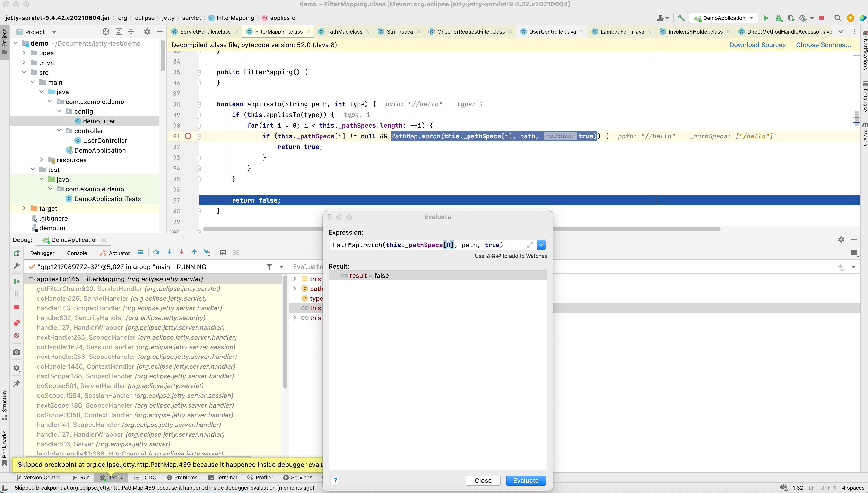868x493 pixels.
Task: Run DemoApplication with the green play icon
Action: point(766,18)
